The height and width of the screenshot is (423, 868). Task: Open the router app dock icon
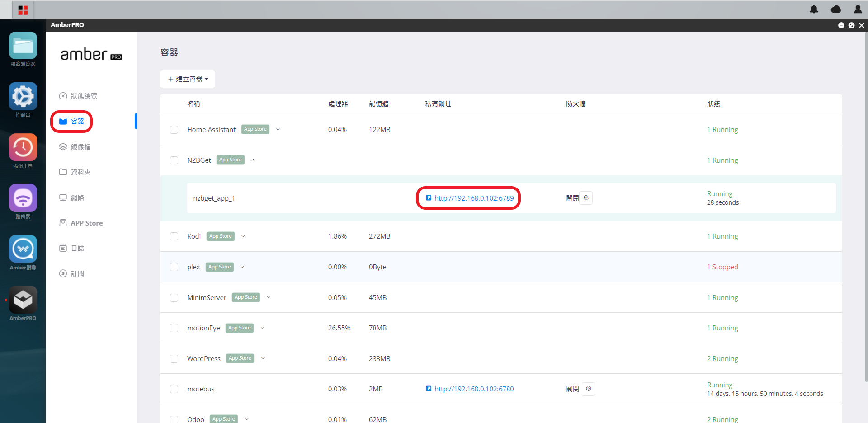click(23, 198)
